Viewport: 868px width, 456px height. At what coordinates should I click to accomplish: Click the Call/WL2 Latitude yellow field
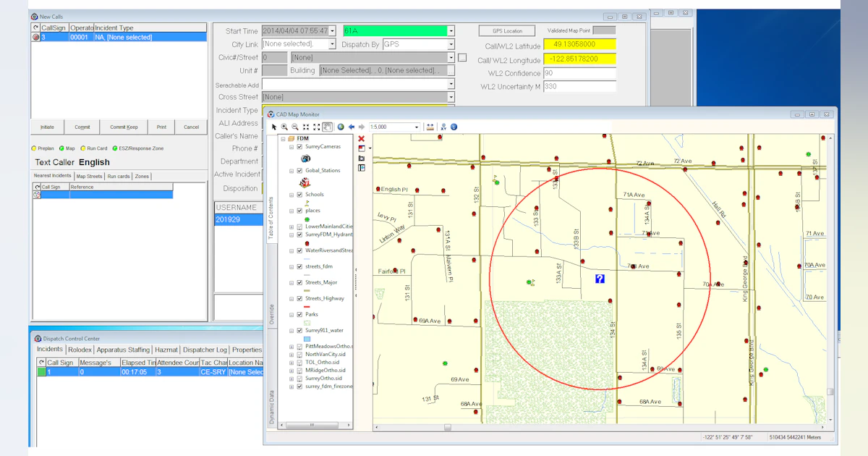click(x=579, y=45)
